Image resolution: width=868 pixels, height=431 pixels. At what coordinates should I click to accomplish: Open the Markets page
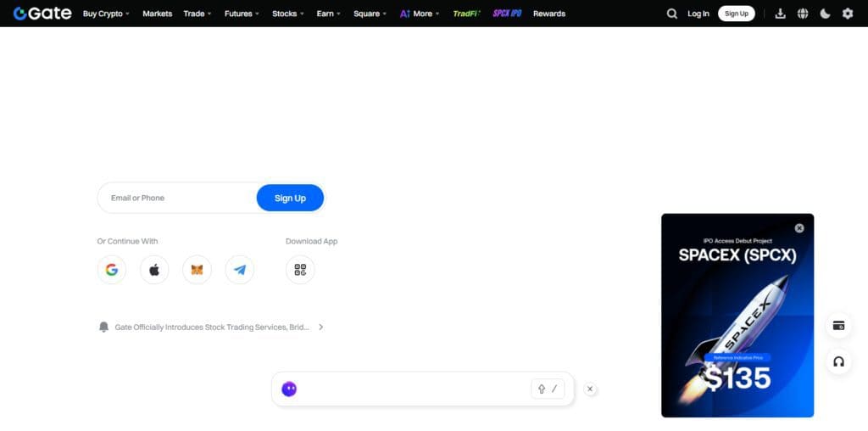pos(157,14)
